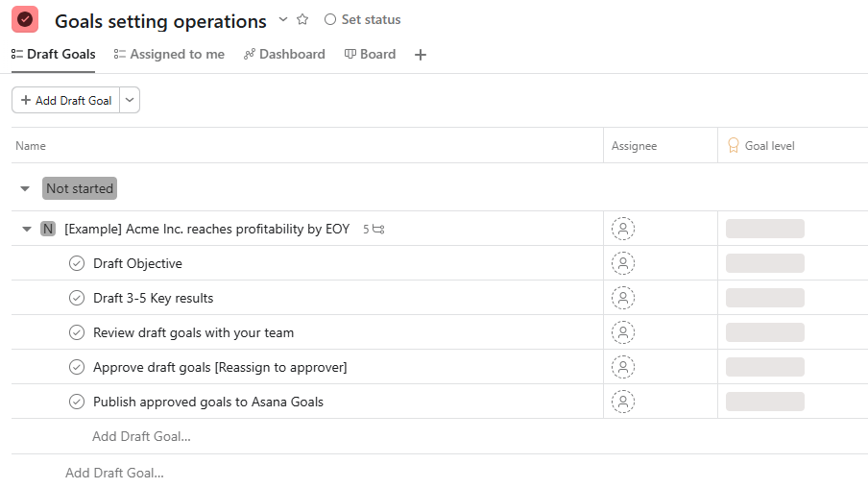The height and width of the screenshot is (488, 868).
Task: Mark Publish approved goals to Asana Goals complete
Action: pyautogui.click(x=77, y=402)
